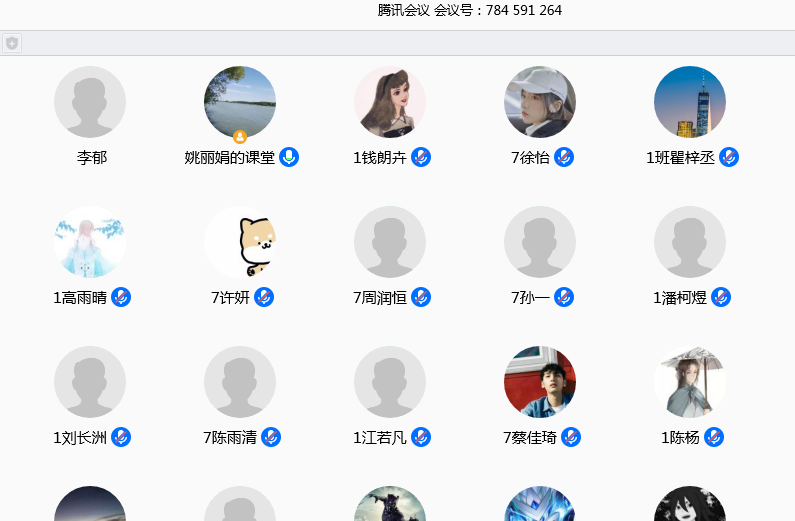Screen dimensions: 795x521
Task: Select 1潘柯煜's default gray avatar
Action: point(690,242)
